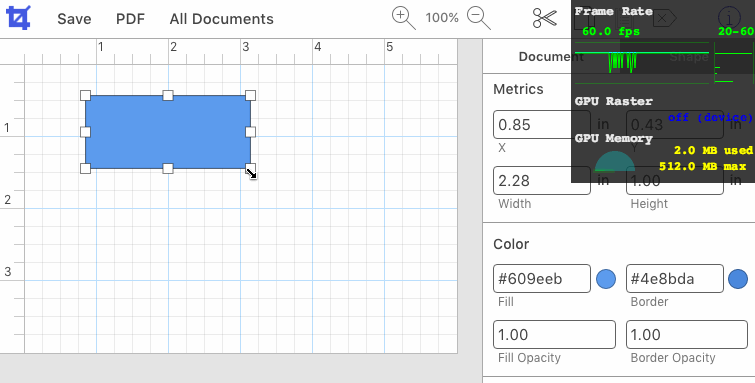
Task: Click the 100% zoom level label
Action: [x=442, y=18]
